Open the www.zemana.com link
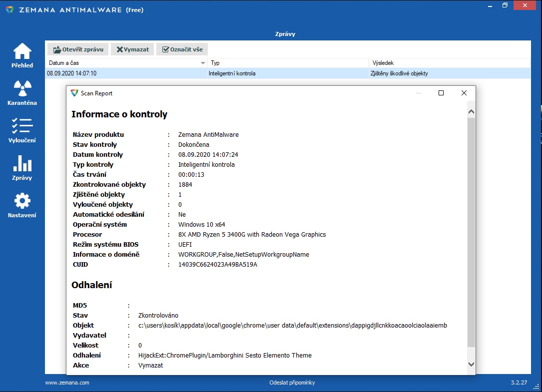Screen dimensions: 542x392 point(67,383)
